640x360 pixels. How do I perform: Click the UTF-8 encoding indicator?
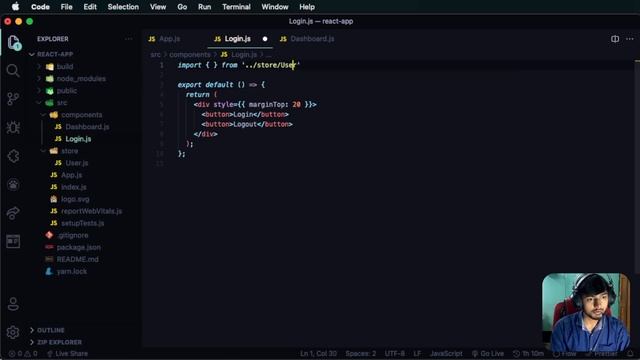394,353
